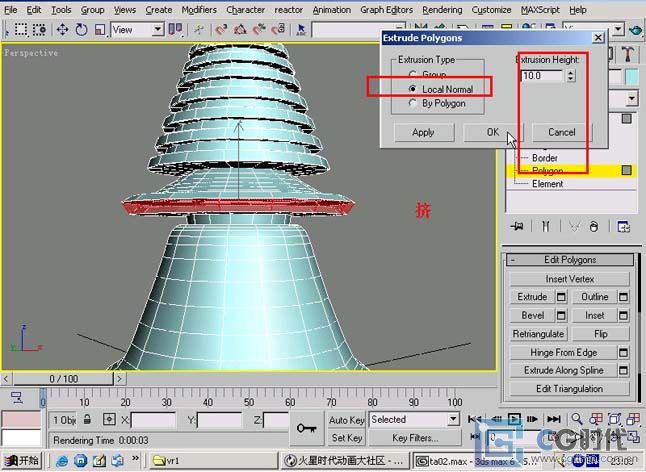Select the By Polygon radio button
Screen dimensions: 646x472
[x=412, y=103]
